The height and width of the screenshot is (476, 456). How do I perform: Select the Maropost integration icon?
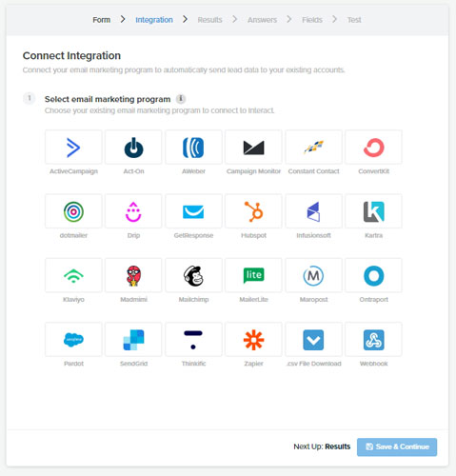tap(313, 275)
